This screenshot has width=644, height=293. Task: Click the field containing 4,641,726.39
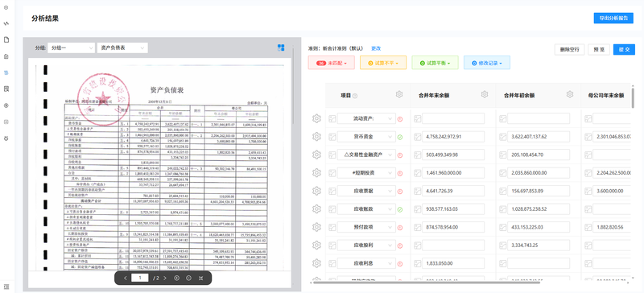tap(453, 191)
